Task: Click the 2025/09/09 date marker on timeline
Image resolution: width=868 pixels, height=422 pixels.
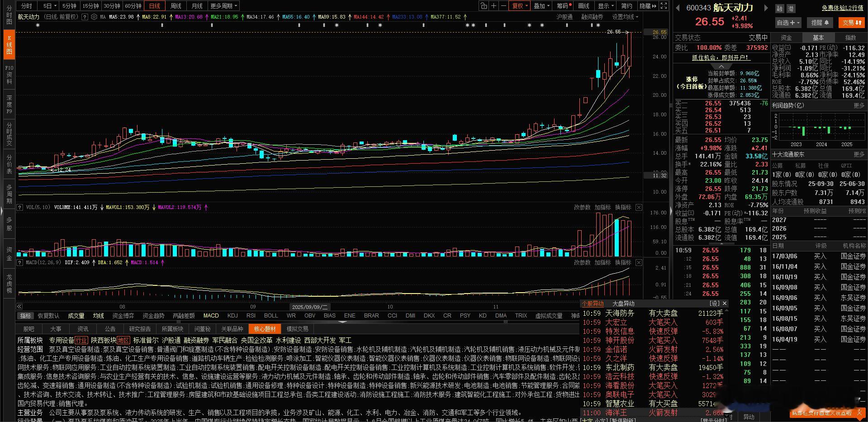Action: 309,307
